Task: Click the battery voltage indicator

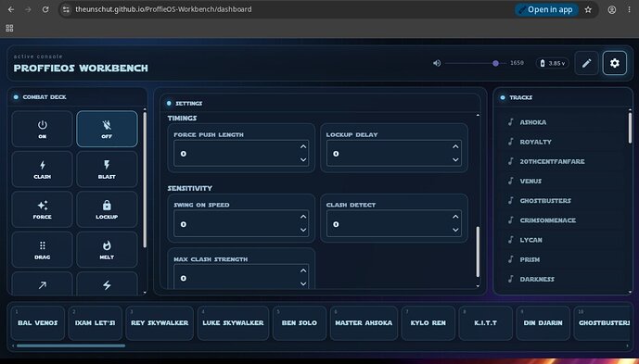Action: click(552, 63)
